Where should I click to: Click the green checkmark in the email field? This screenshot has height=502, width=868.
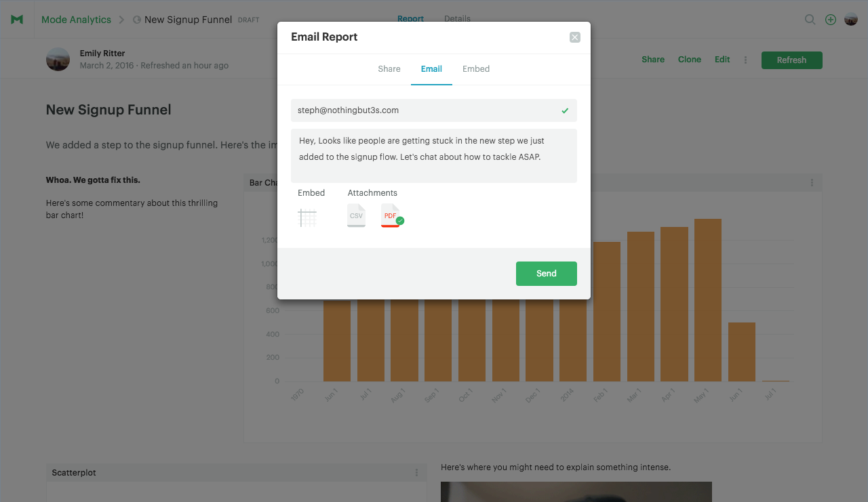pos(565,110)
